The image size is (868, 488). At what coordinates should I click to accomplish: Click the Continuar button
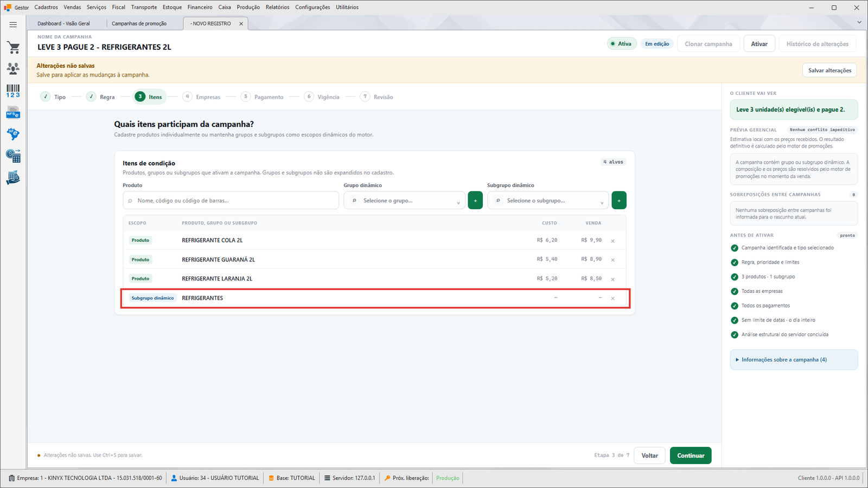tap(691, 455)
